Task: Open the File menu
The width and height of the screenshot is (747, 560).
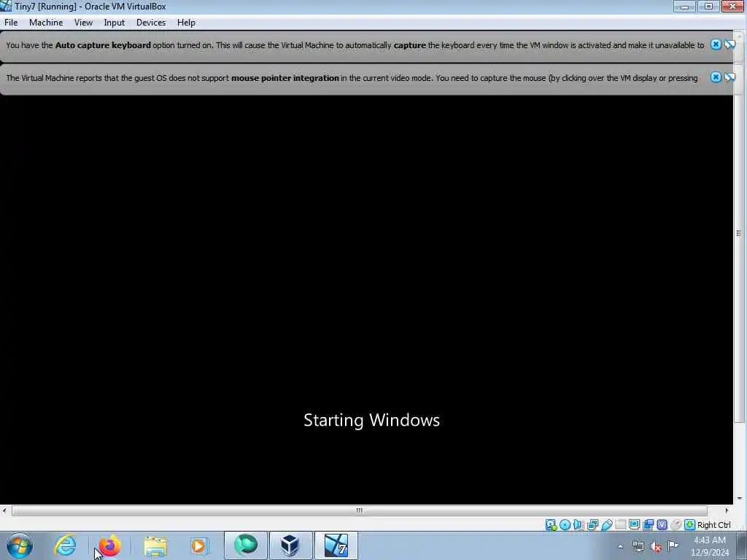Action: pyautogui.click(x=10, y=23)
